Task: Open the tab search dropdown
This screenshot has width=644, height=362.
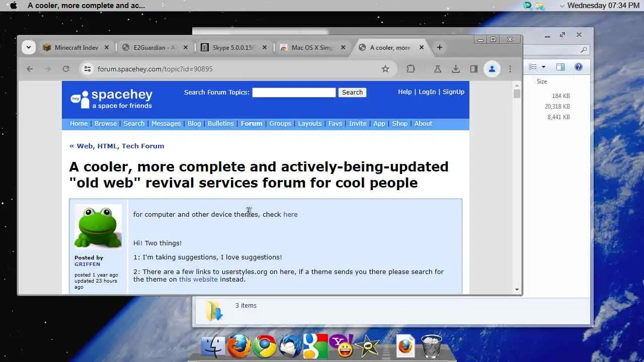Action: [x=29, y=47]
